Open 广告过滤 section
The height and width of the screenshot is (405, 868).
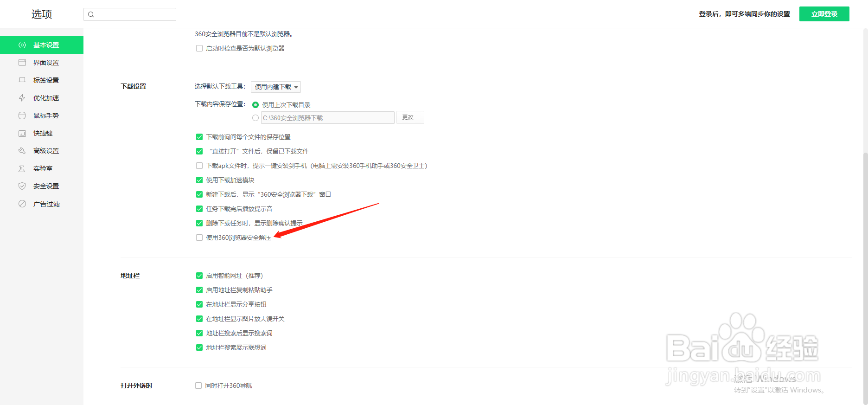click(42, 204)
